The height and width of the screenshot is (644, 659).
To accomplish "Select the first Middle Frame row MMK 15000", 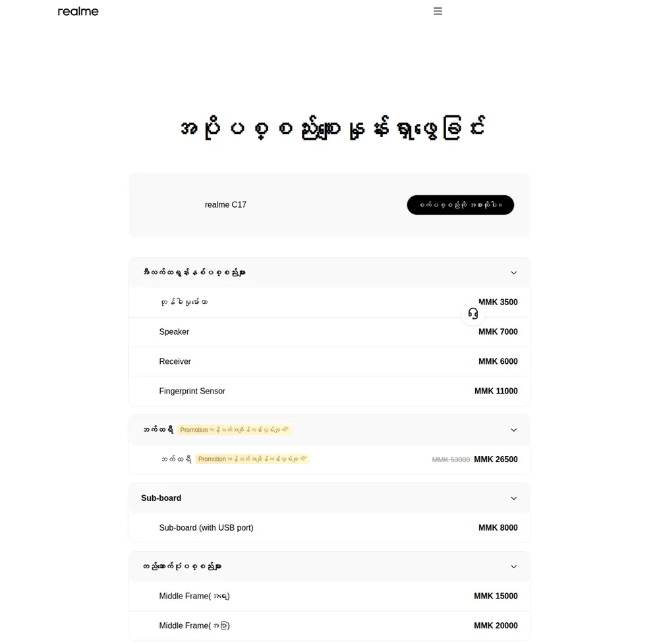I will [x=329, y=596].
